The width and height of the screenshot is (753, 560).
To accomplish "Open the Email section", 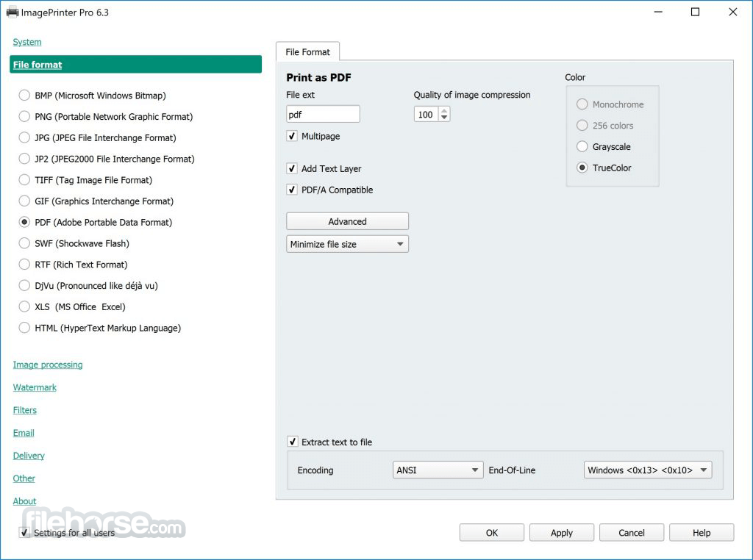I will coord(24,433).
